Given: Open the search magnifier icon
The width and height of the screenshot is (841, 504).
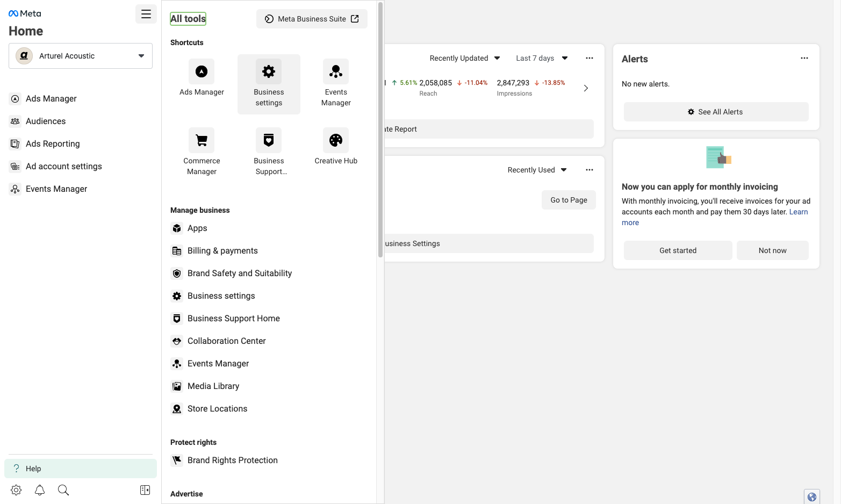Looking at the screenshot, I should (x=63, y=490).
